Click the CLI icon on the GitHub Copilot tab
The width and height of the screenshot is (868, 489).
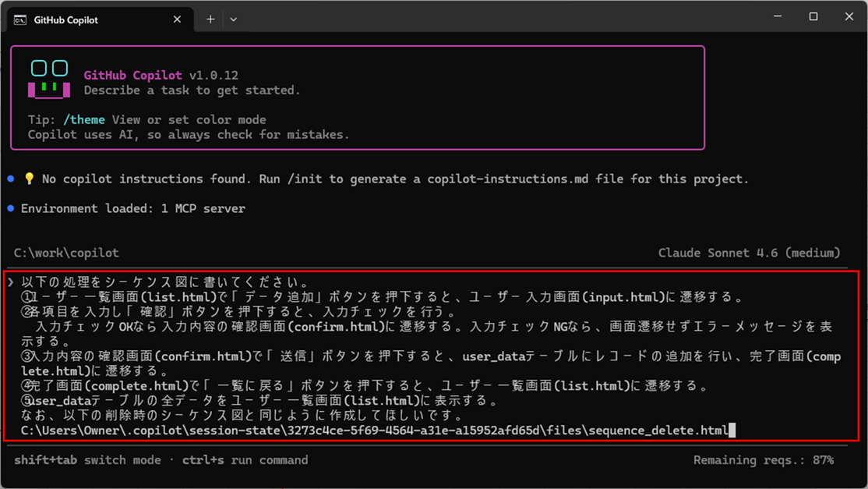coord(20,20)
